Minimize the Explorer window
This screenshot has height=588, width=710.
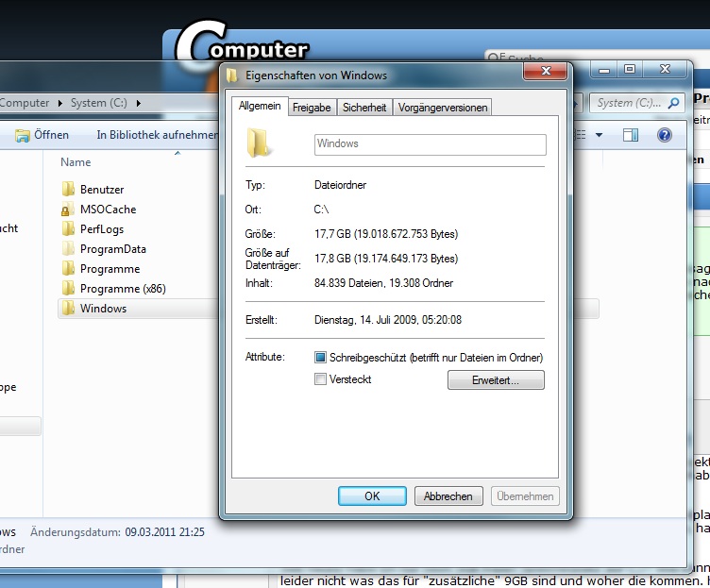[604, 69]
